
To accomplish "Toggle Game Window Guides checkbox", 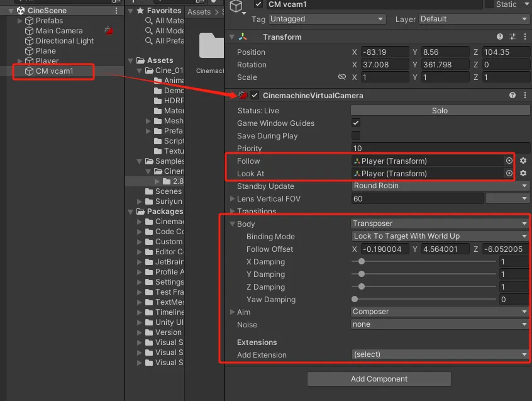I will [356, 123].
